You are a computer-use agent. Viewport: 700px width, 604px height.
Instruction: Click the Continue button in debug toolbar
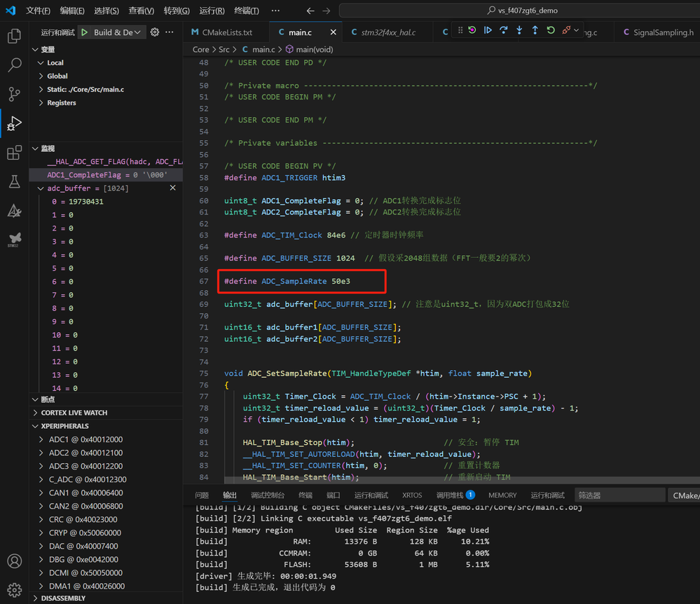point(488,31)
